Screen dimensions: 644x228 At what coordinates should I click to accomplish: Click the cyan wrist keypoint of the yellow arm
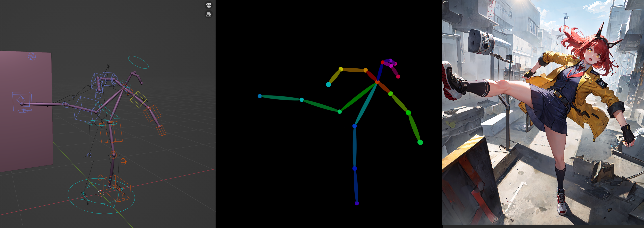point(329,85)
